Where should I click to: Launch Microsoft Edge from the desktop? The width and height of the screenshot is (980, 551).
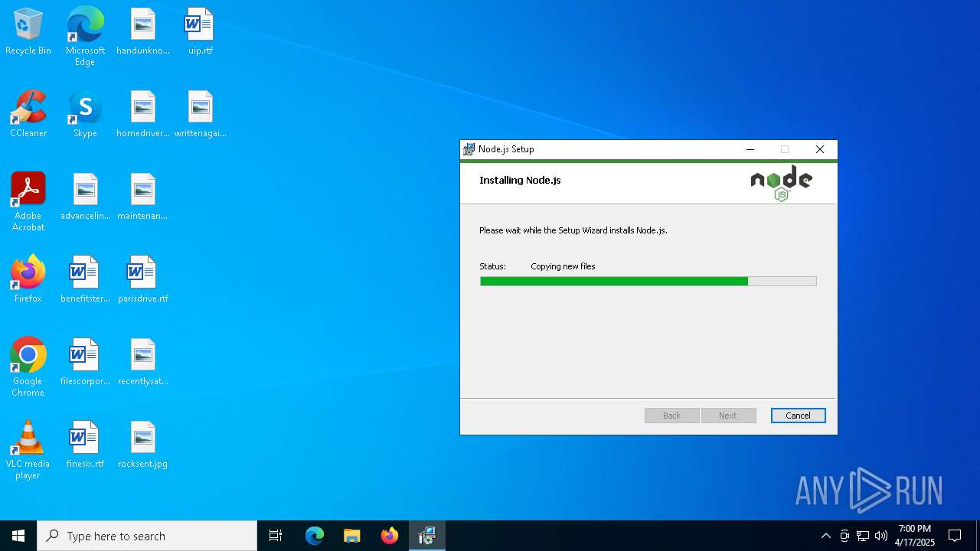[x=85, y=37]
